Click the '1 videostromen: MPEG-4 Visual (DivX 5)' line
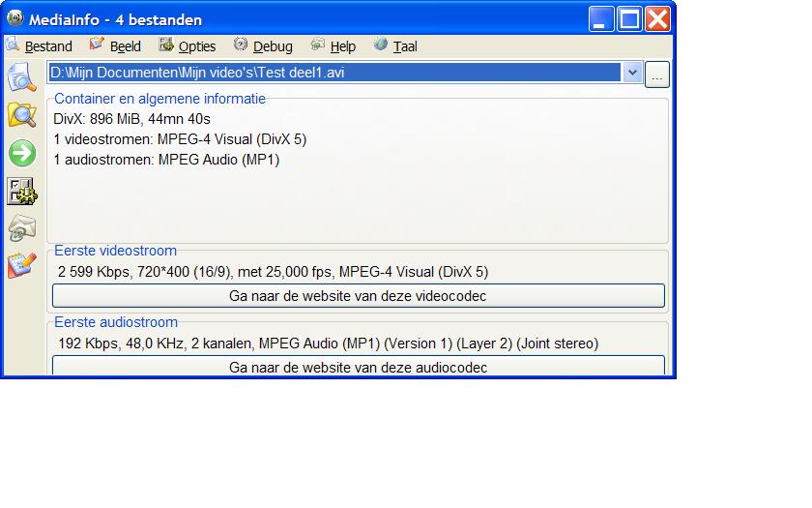Viewport: 812px width, 508px height. (180, 139)
